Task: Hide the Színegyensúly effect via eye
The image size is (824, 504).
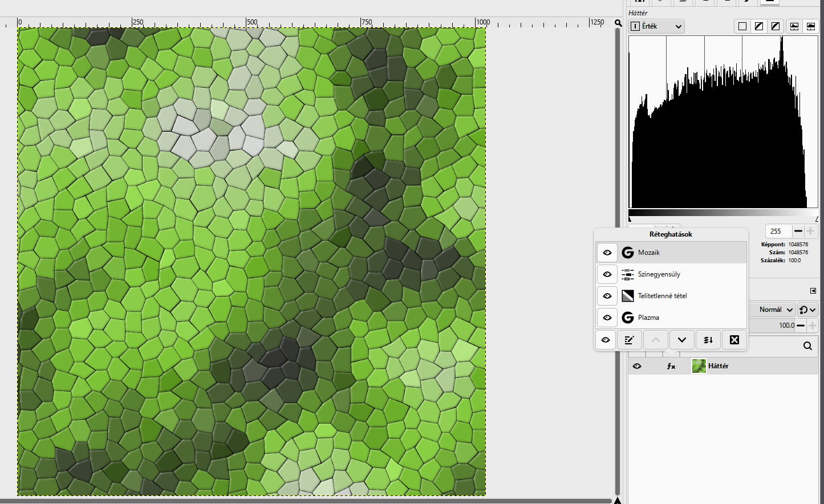Action: 607,274
